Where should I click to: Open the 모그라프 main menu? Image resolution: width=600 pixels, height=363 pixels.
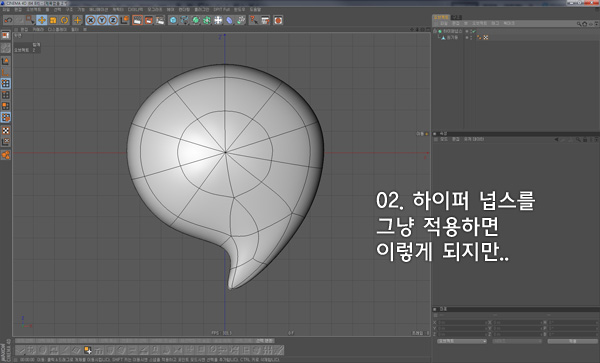tap(155, 10)
